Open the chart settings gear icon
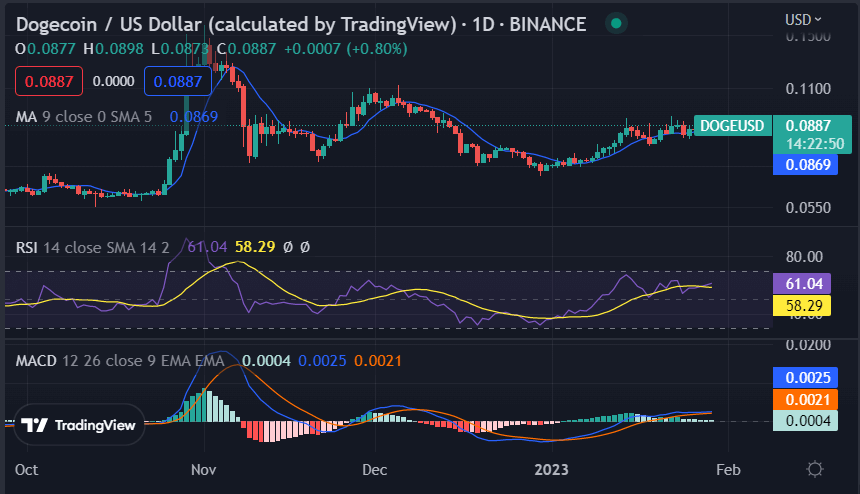The height and width of the screenshot is (494, 860). click(815, 469)
